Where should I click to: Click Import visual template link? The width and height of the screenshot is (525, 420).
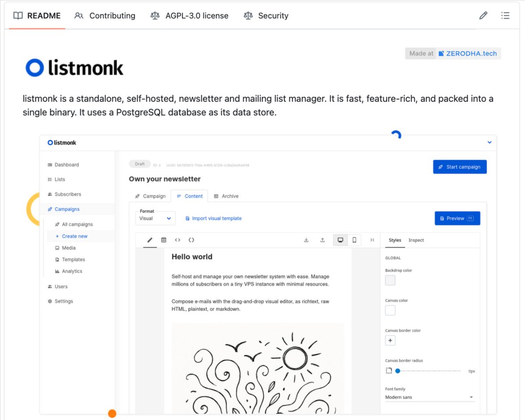pyautogui.click(x=213, y=218)
